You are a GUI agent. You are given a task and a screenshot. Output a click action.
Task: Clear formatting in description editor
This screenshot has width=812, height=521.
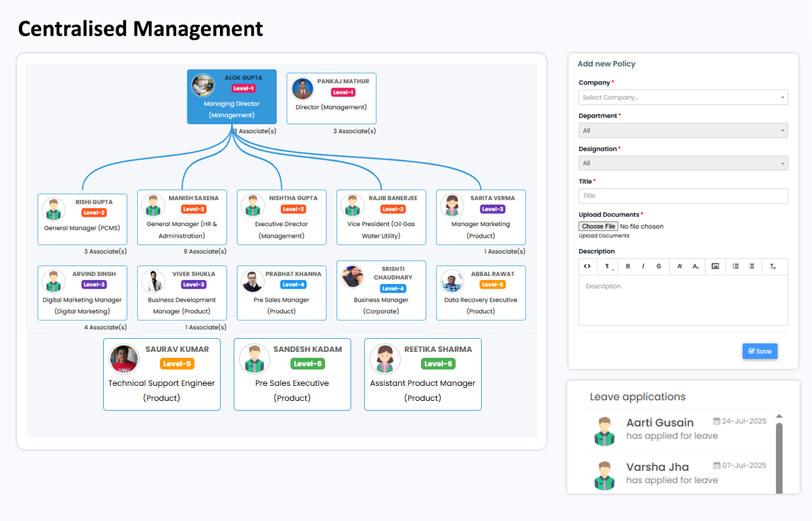click(x=772, y=266)
